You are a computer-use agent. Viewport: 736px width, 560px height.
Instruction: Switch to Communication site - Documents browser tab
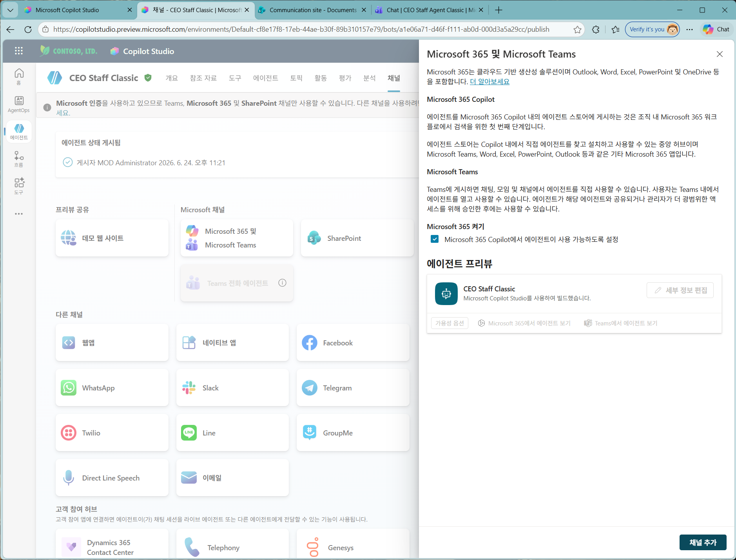[x=313, y=10]
